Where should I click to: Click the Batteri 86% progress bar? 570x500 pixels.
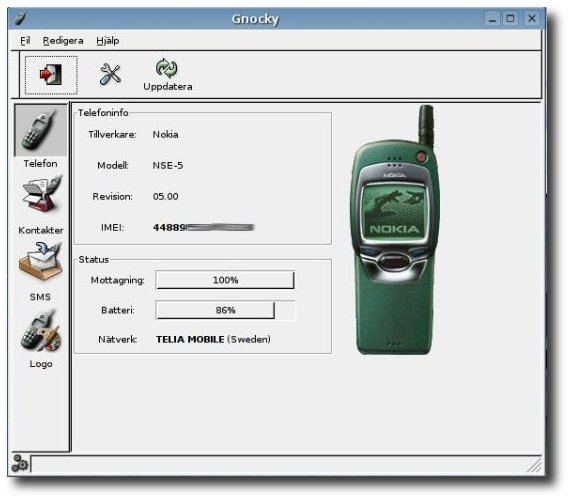(225, 310)
